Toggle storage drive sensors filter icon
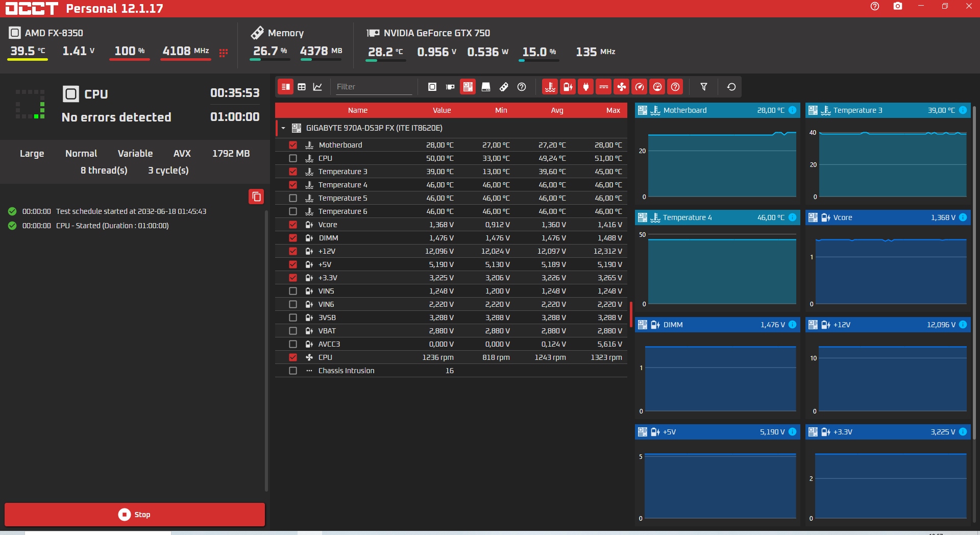The image size is (980, 535). [x=486, y=87]
